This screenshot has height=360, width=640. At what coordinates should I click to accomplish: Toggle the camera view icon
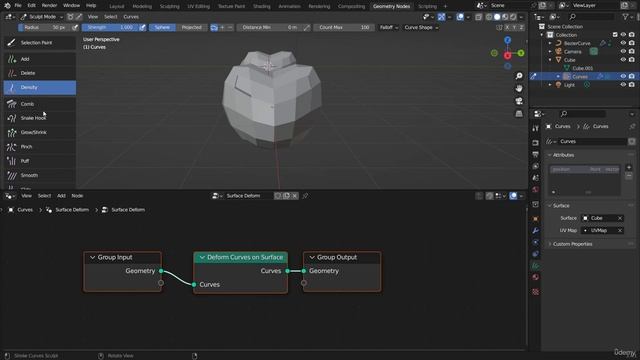click(519, 101)
